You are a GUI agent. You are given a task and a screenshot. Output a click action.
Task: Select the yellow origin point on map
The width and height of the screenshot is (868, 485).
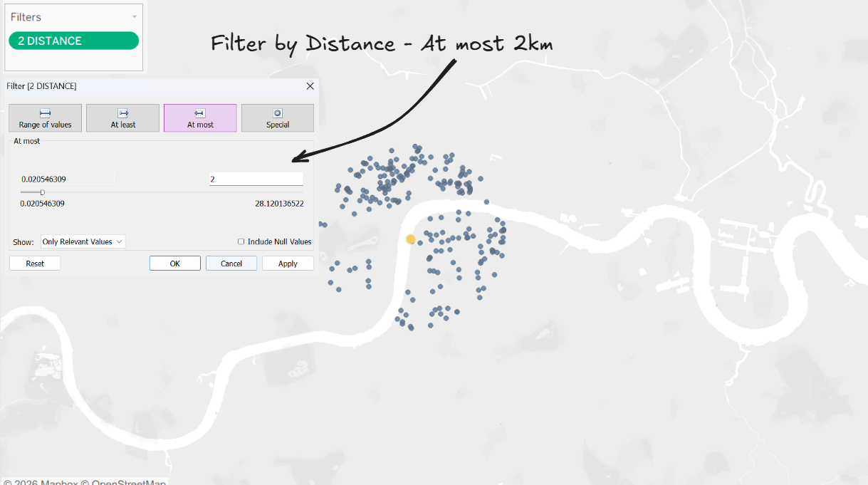(x=411, y=239)
